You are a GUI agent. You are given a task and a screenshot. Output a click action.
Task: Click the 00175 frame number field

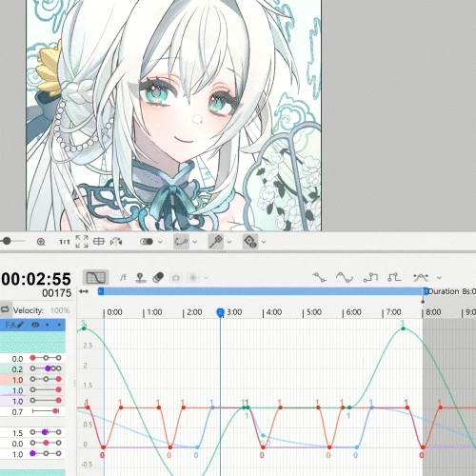[x=56, y=293]
